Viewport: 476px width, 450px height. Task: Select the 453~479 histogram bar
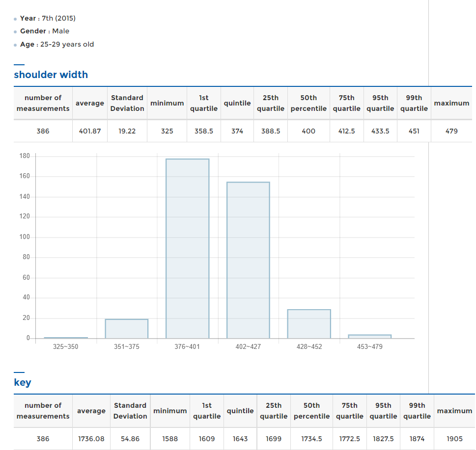[x=370, y=337]
